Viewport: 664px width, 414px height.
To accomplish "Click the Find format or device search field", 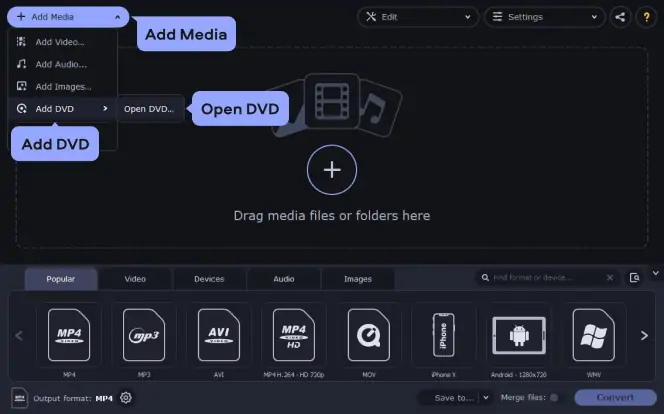I will pos(547,278).
